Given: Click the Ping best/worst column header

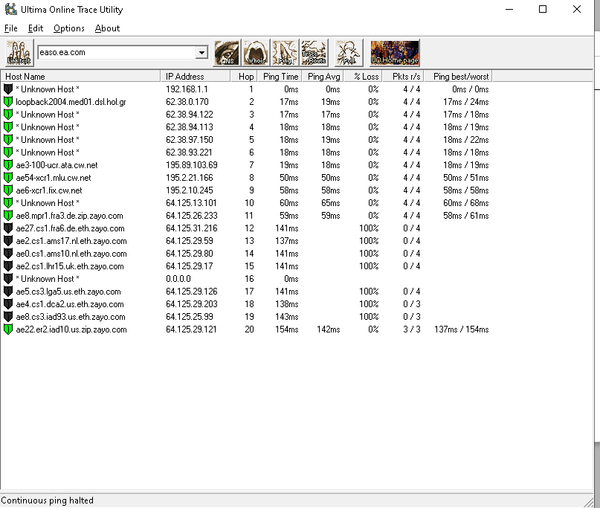Looking at the screenshot, I should pyautogui.click(x=458, y=77).
